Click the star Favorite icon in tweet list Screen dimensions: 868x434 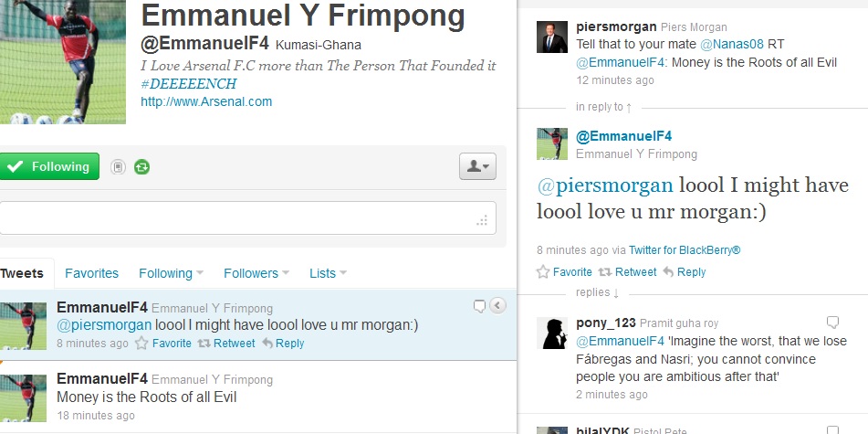coord(141,344)
